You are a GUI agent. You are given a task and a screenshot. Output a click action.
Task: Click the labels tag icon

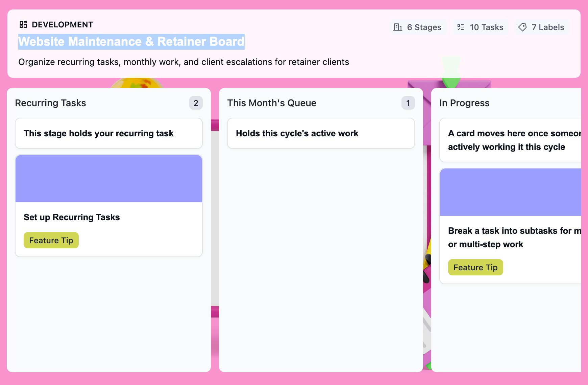[x=522, y=27]
